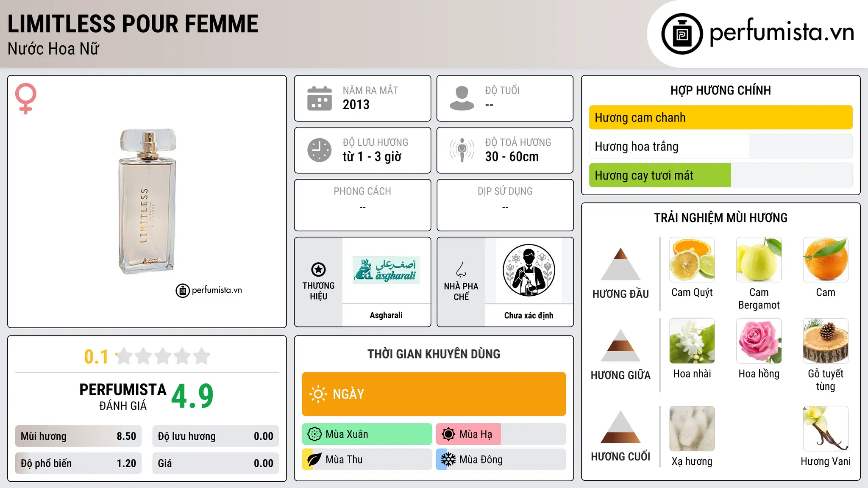Click the Trải nghiệm mùi hương heading

(x=721, y=218)
